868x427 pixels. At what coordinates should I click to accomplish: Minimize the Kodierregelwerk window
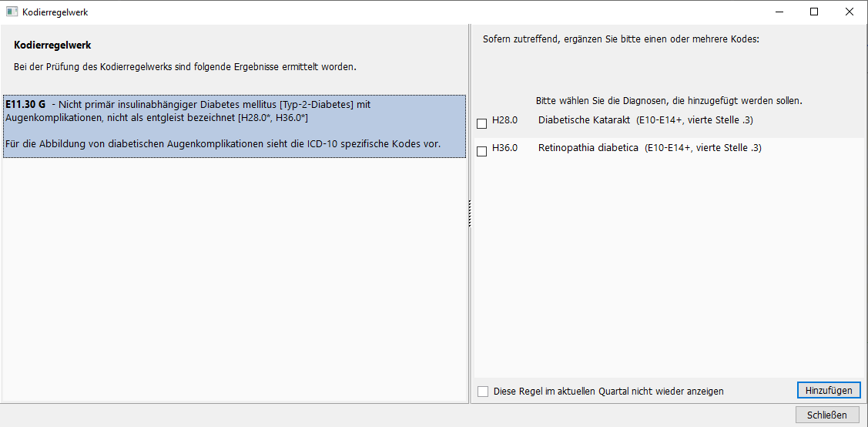pyautogui.click(x=779, y=12)
